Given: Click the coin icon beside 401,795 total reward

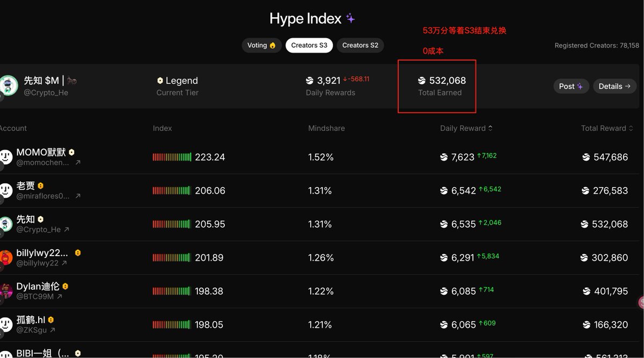Looking at the screenshot, I should click(586, 291).
